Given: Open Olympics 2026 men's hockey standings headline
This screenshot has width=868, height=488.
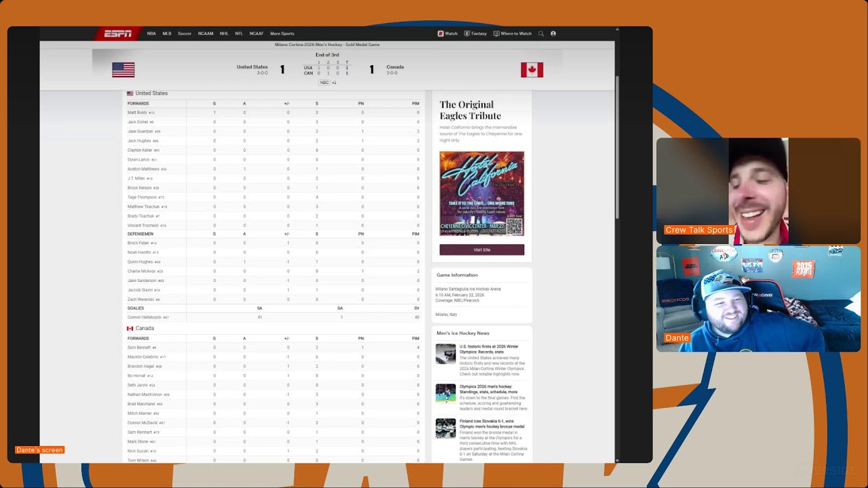Looking at the screenshot, I should pyautogui.click(x=488, y=389).
